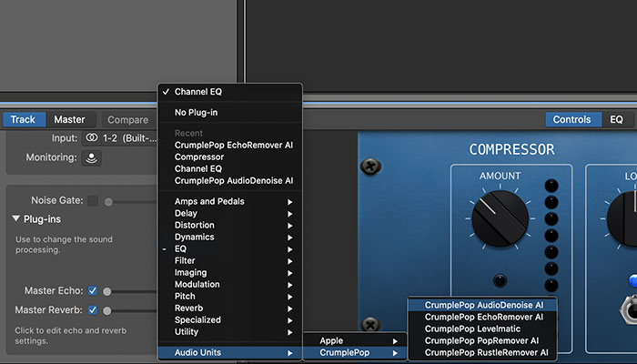This screenshot has width=637, height=364.
Task: Open the Utility submenu
Action: pyautogui.click(x=230, y=332)
